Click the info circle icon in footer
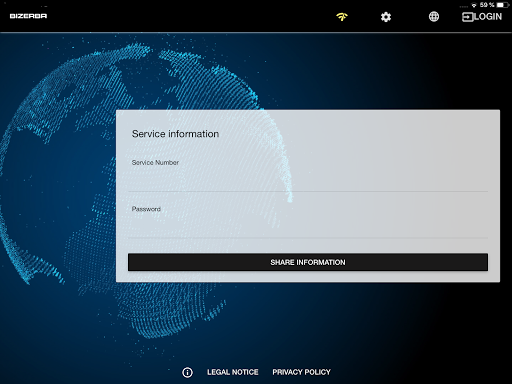512x384 pixels. 187,372
